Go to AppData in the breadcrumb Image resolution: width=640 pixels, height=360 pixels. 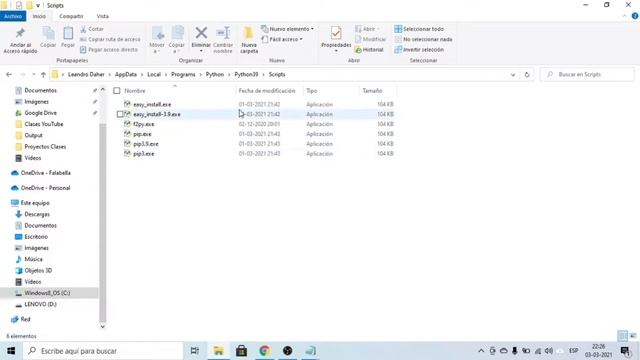[x=126, y=75]
